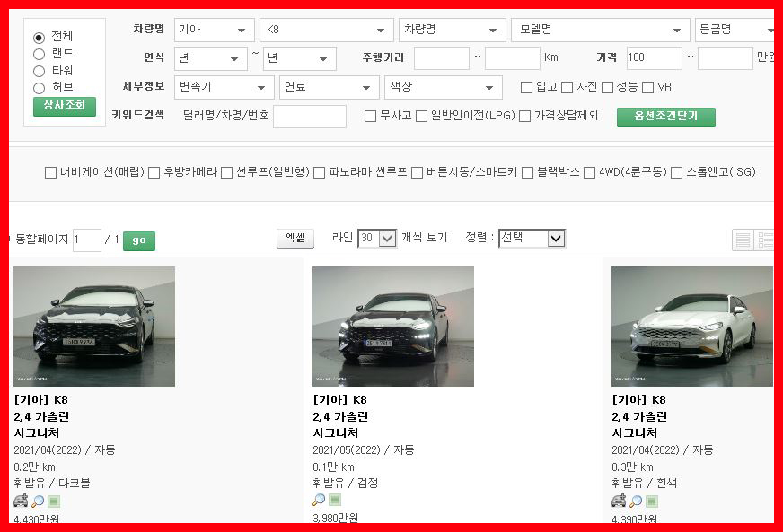This screenshot has height=532, width=783.
Task: Click the green square icon under the 검정 K8 listing
Action: pyautogui.click(x=335, y=500)
